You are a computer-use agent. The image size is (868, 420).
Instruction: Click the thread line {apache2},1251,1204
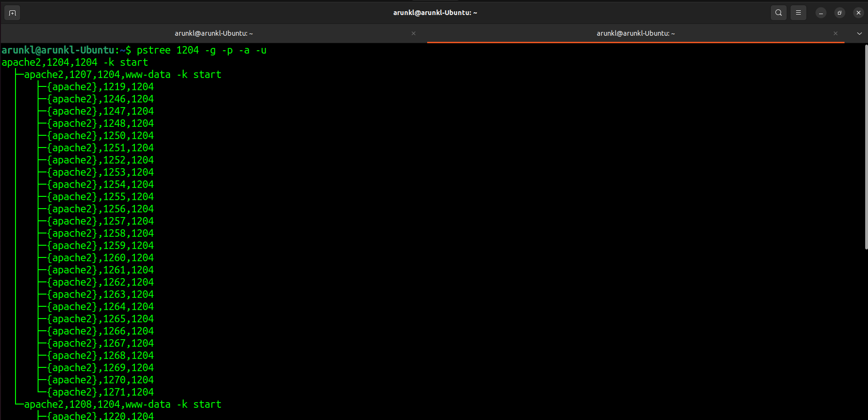pyautogui.click(x=100, y=148)
